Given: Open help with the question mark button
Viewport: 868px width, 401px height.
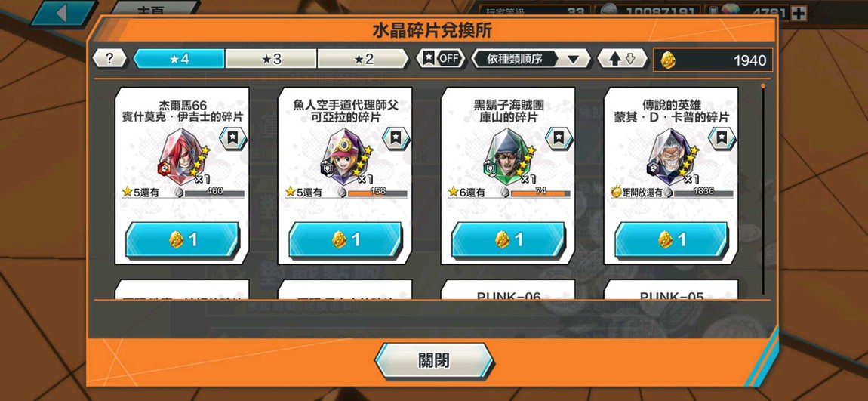Looking at the screenshot, I should pyautogui.click(x=109, y=59).
